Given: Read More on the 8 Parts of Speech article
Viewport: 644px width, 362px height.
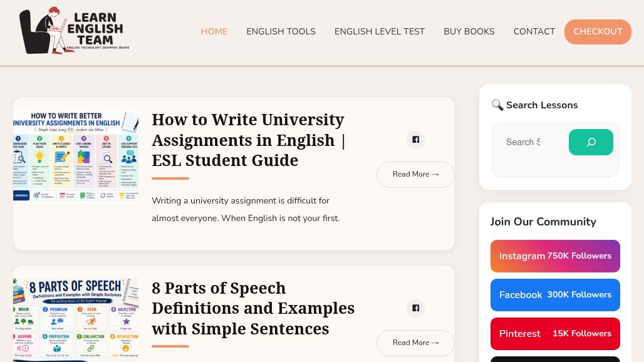Looking at the screenshot, I should (x=415, y=343).
